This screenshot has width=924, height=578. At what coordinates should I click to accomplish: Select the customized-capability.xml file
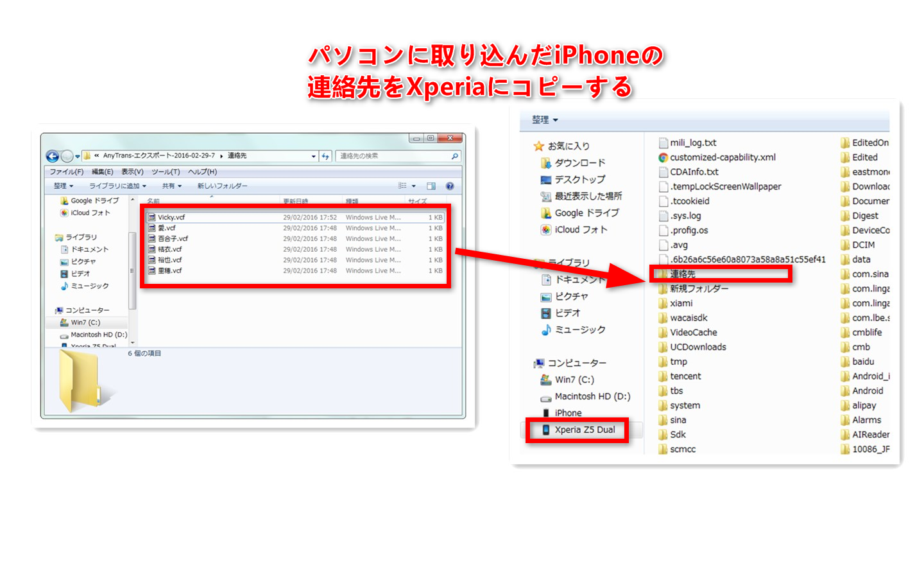point(717,157)
